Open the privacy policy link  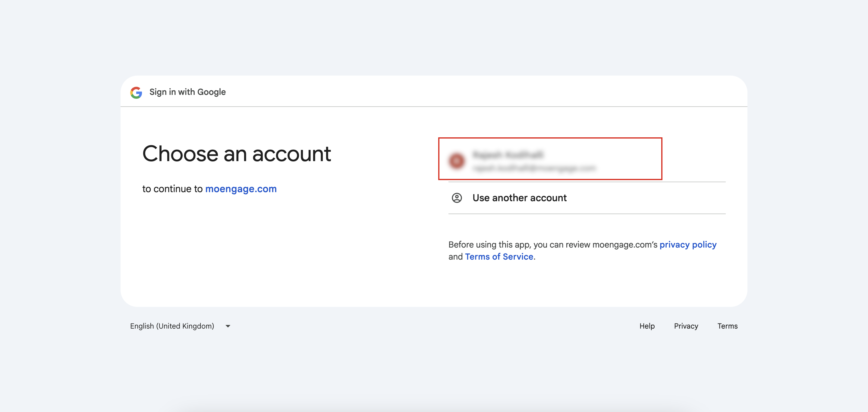688,244
